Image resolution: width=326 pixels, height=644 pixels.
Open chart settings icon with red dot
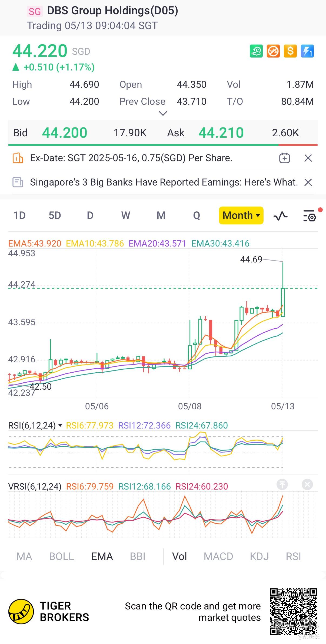point(310,216)
